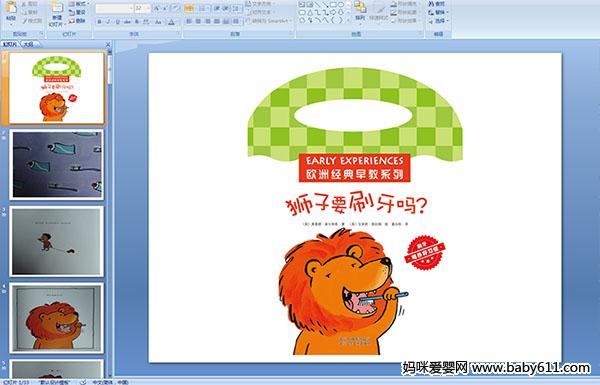Image resolution: width=600 pixels, height=385 pixels.
Task: Click the Find binoculars icon
Action: [x=437, y=3]
